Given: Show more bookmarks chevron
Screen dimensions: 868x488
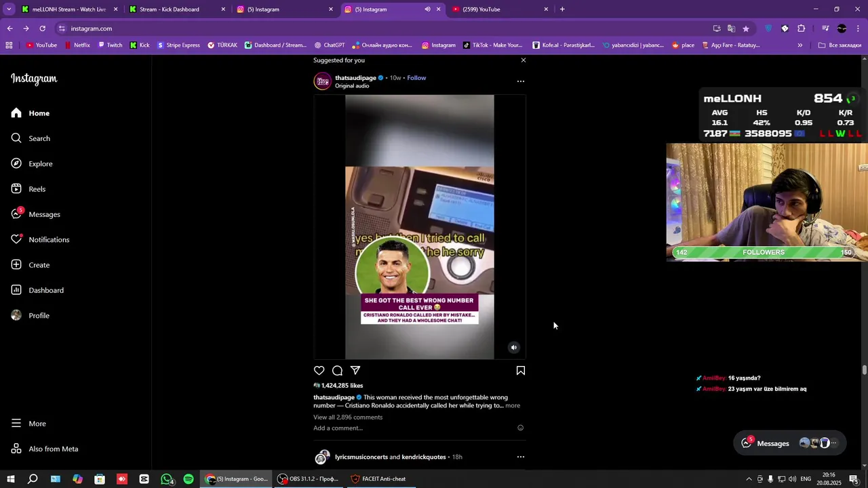Looking at the screenshot, I should (800, 45).
